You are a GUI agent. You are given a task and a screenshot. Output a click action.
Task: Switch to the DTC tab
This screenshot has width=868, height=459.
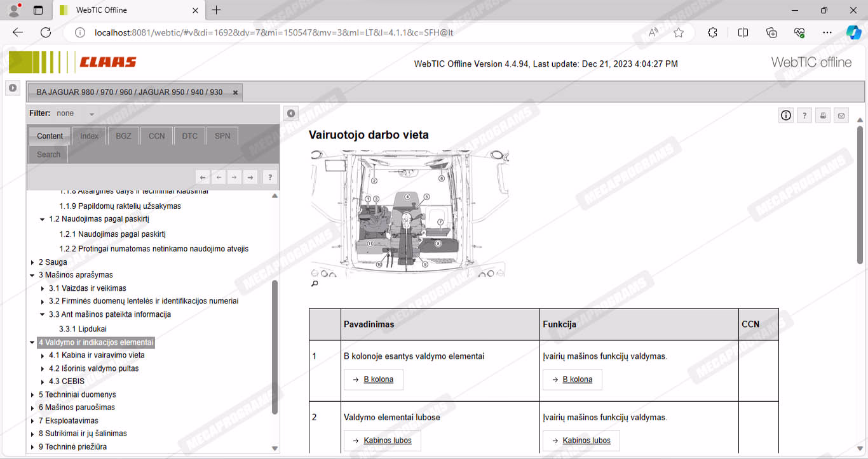point(189,136)
